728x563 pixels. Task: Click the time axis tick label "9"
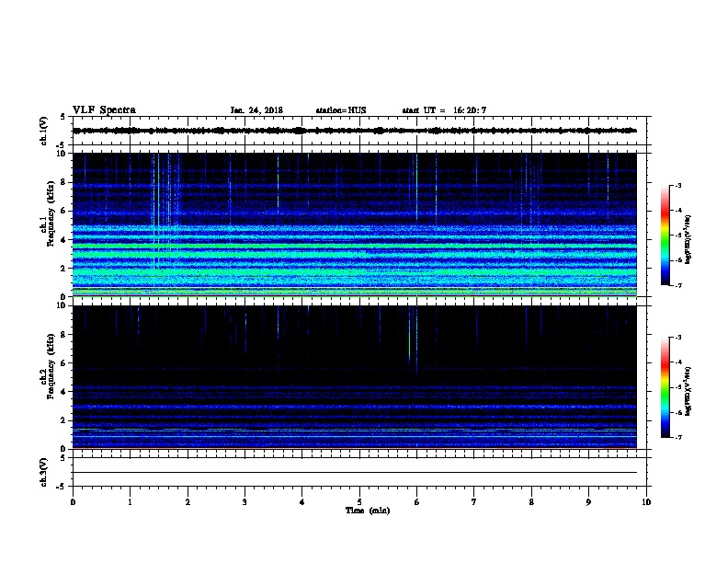(x=588, y=501)
